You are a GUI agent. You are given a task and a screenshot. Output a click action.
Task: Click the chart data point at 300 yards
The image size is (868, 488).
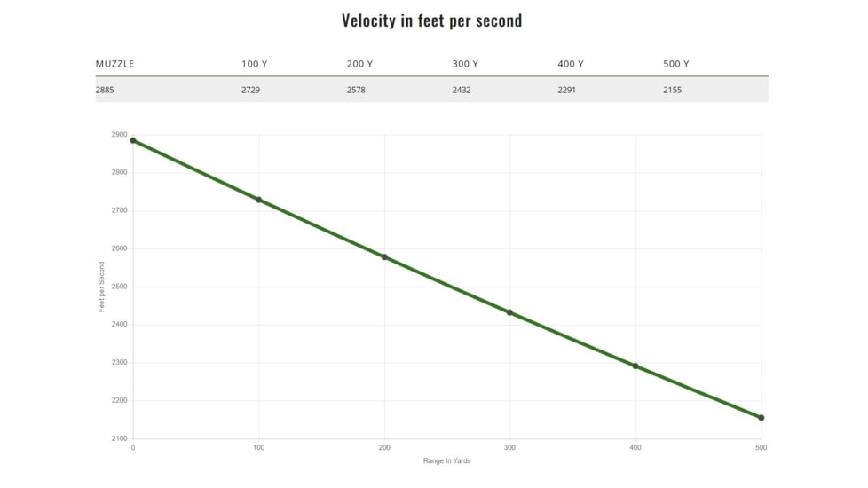coord(509,312)
